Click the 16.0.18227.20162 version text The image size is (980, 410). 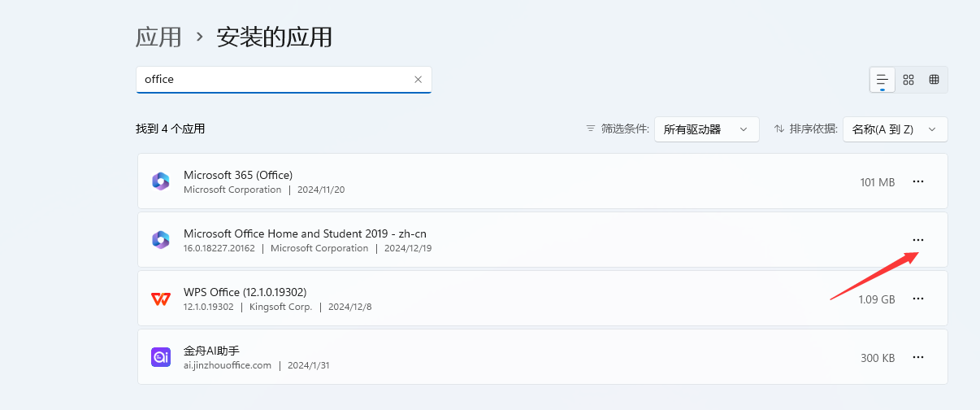(219, 248)
